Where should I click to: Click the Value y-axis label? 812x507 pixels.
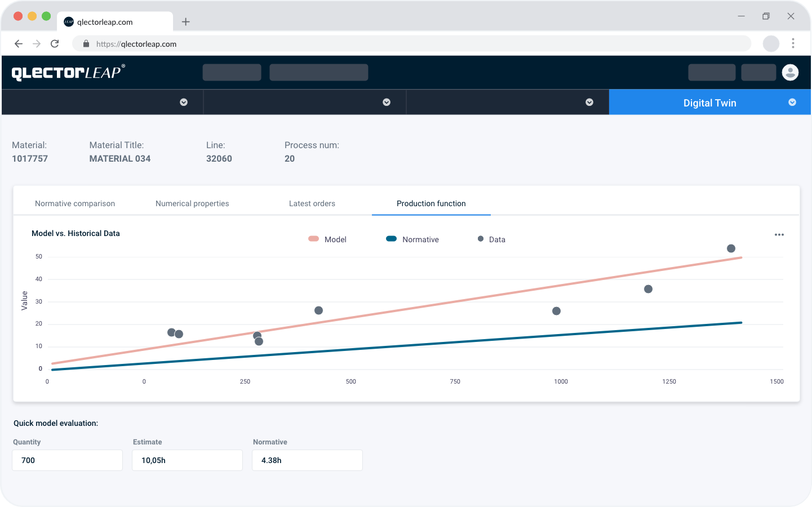tap(24, 301)
